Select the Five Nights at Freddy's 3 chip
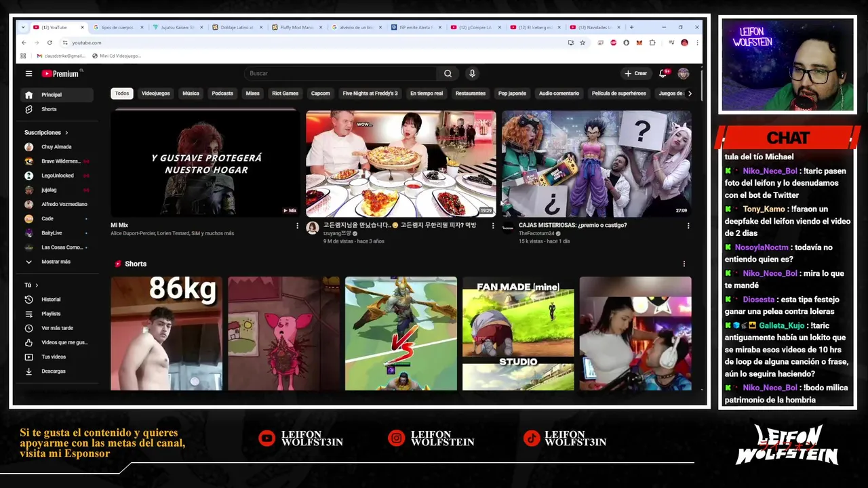Viewport: 868px width, 488px height. pyautogui.click(x=370, y=94)
